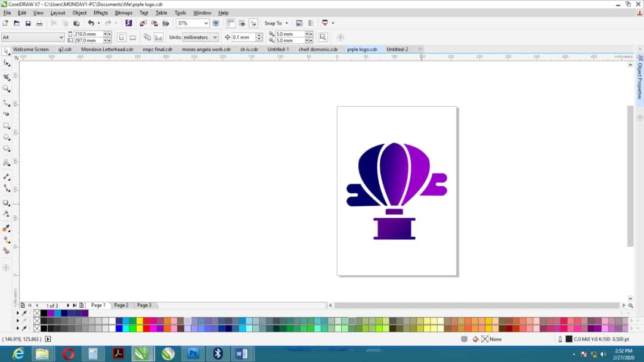Click the Save icon
The width and height of the screenshot is (644, 362).
click(x=28, y=23)
